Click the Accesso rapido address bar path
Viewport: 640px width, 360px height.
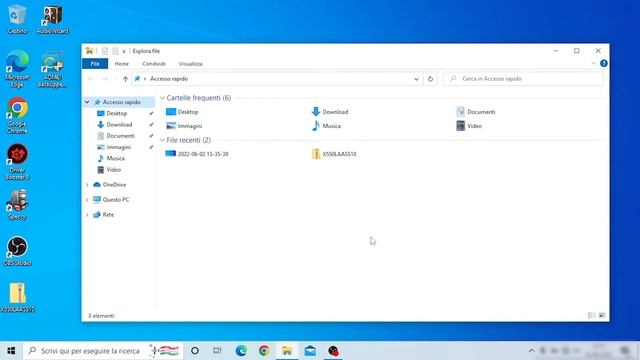tap(169, 79)
